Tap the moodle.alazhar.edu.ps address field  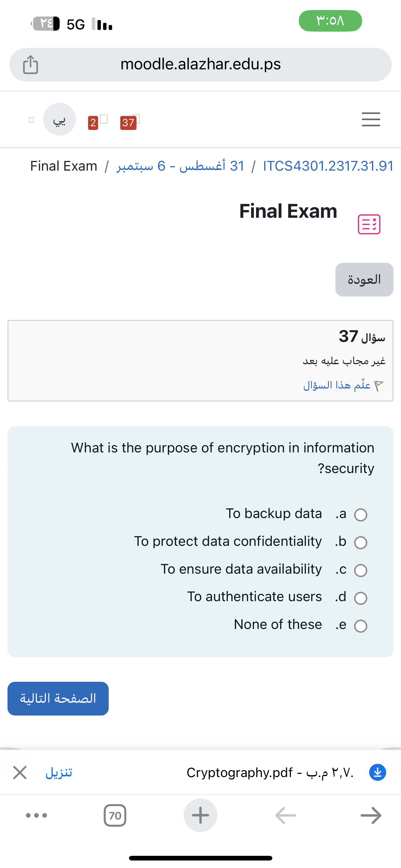[201, 64]
